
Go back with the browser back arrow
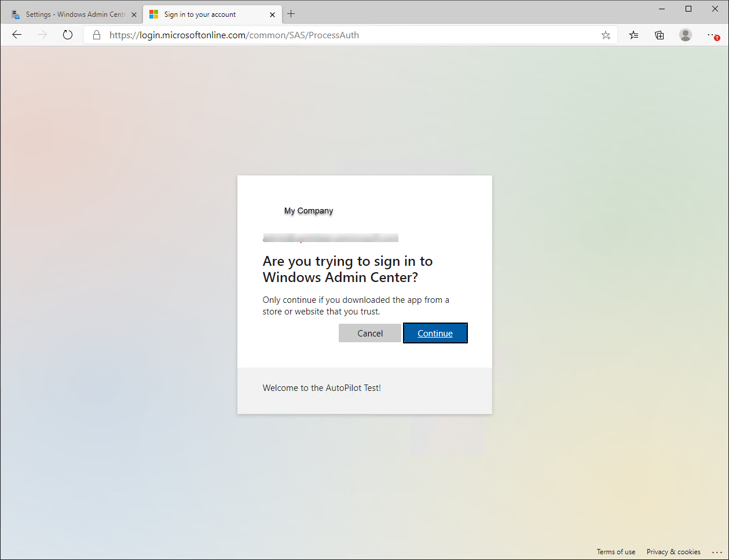pos(17,35)
